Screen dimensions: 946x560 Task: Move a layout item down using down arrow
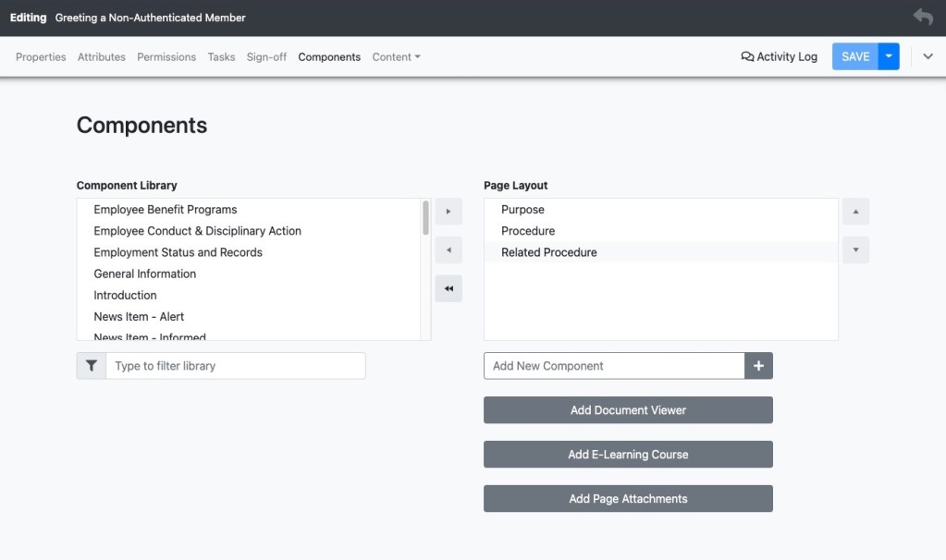[854, 250]
